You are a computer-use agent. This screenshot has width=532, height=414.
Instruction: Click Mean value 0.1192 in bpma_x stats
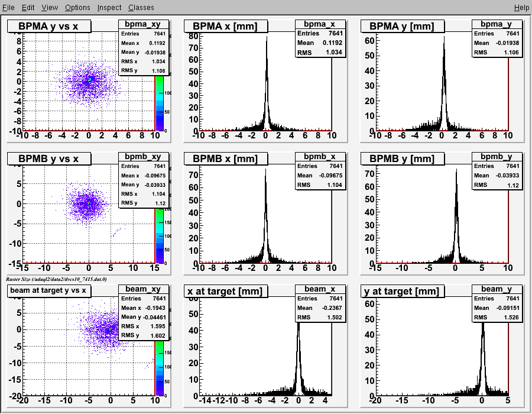click(x=332, y=43)
